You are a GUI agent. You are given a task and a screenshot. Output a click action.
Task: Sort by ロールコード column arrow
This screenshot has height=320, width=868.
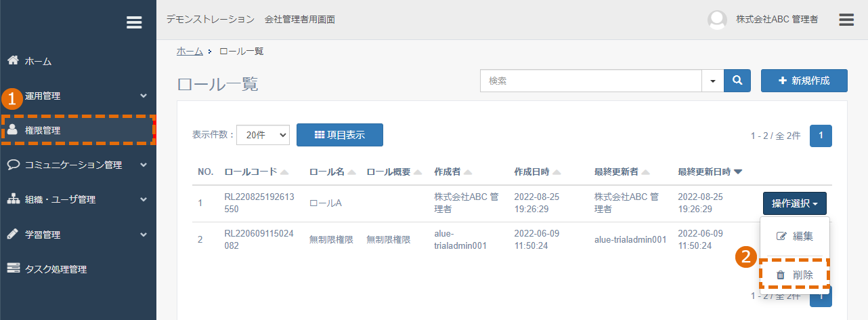point(284,172)
